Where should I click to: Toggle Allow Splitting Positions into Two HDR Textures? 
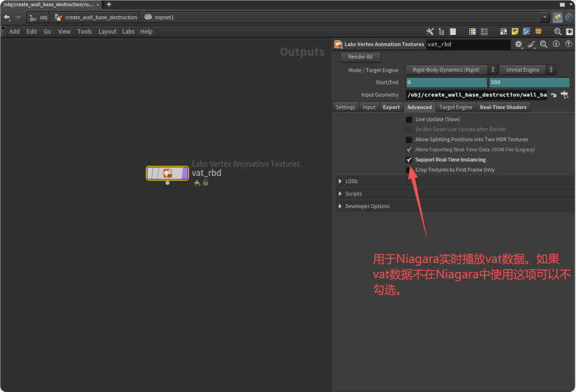pyautogui.click(x=409, y=139)
